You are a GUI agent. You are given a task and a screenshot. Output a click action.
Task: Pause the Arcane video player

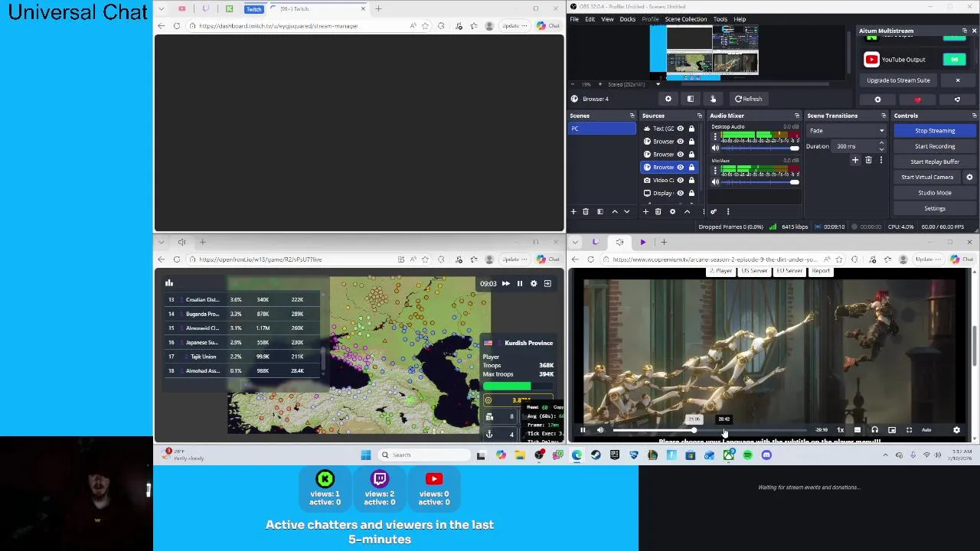[583, 430]
